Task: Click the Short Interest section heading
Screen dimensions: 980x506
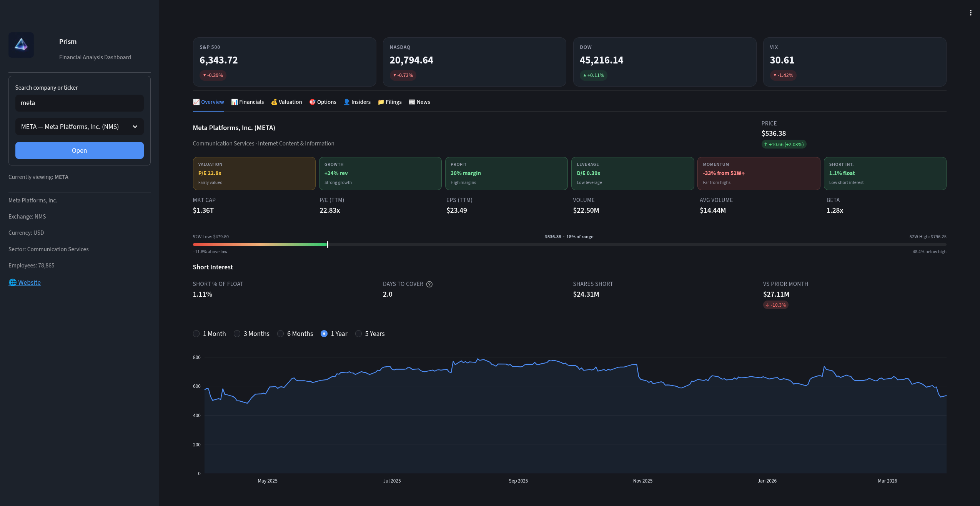Action: [213, 267]
